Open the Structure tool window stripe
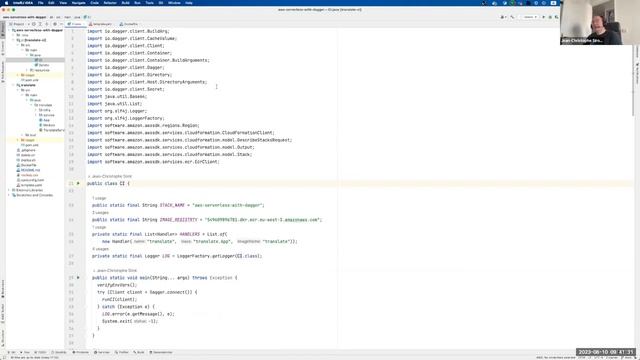Viewport: 640px width, 360px height. 3,338
